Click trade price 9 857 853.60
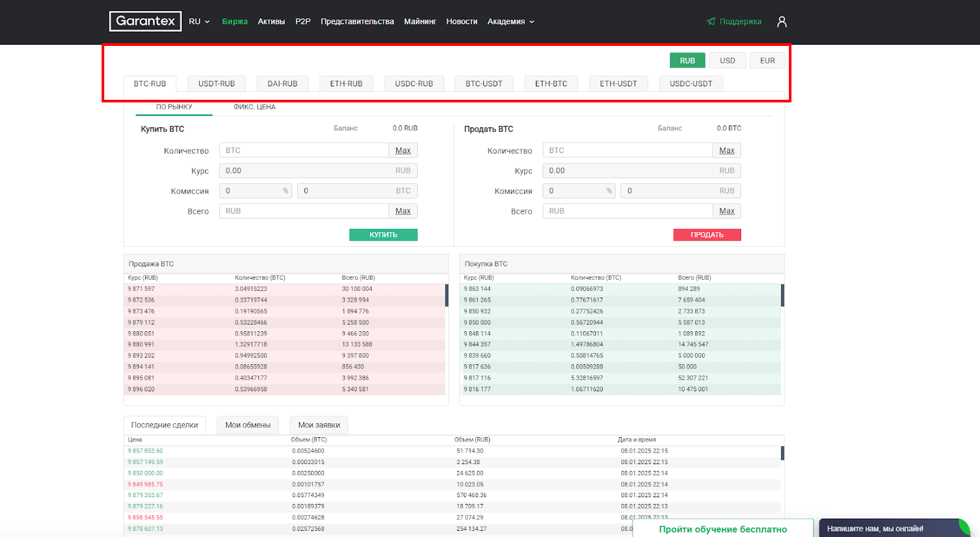 (x=145, y=451)
